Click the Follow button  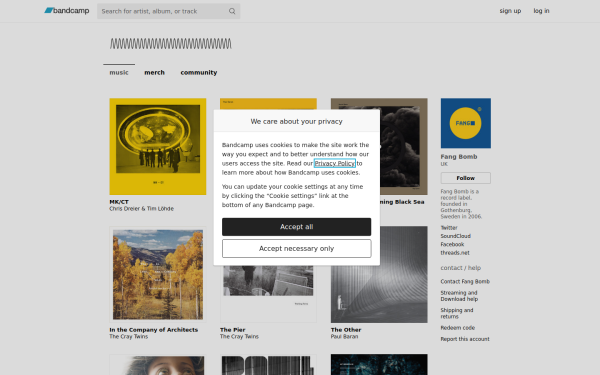click(x=466, y=178)
